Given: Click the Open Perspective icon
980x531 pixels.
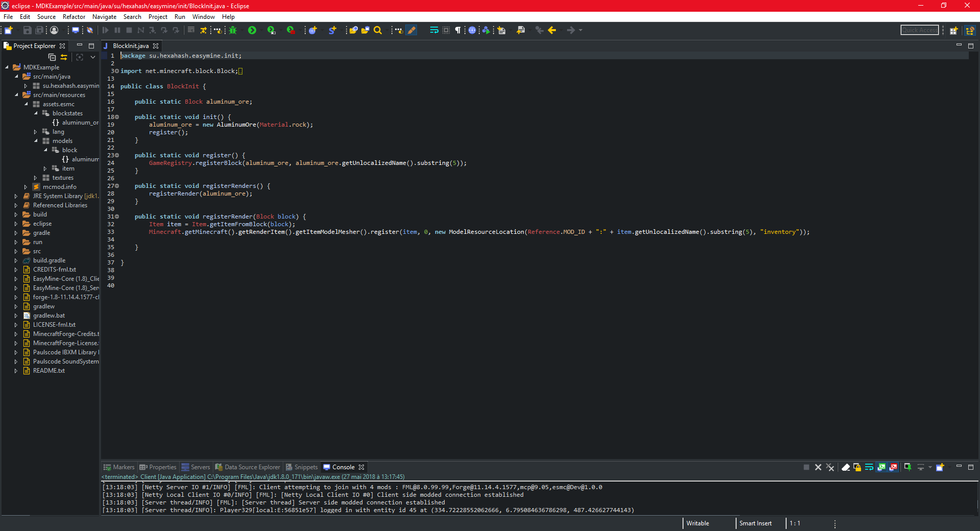Looking at the screenshot, I should [953, 30].
